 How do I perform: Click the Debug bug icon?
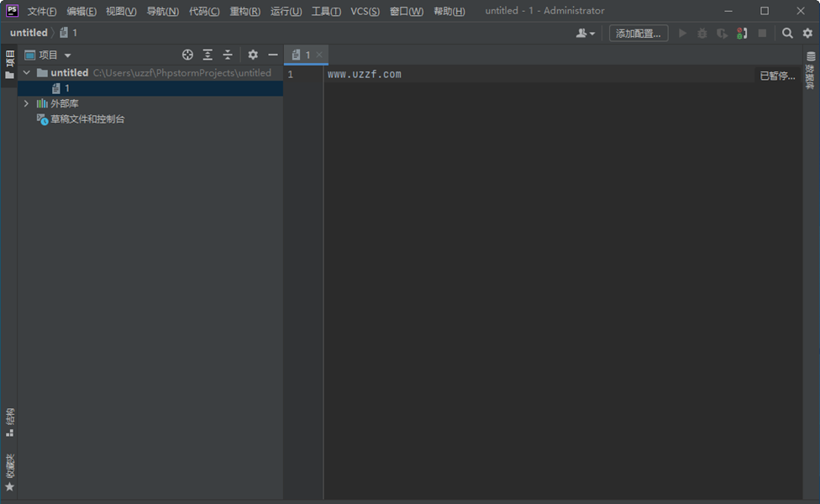[702, 33]
